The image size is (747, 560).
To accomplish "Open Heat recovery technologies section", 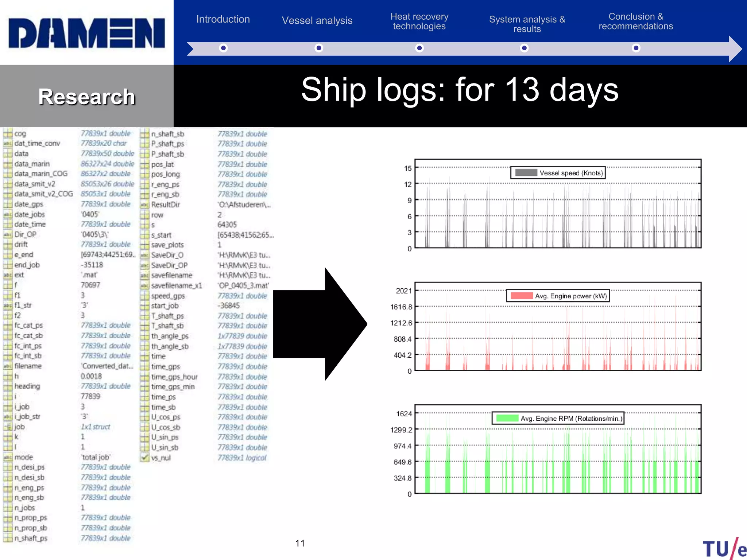I will (x=419, y=21).
